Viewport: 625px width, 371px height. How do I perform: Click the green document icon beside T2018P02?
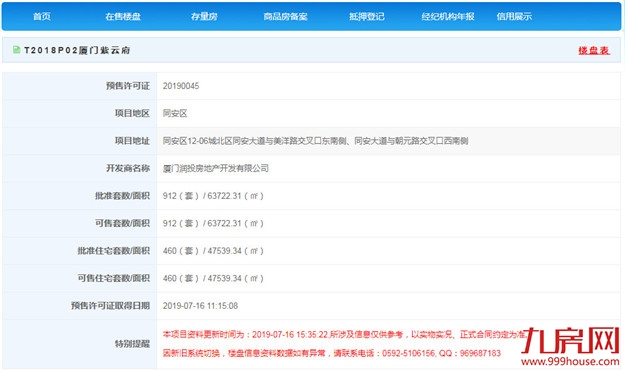[16, 49]
